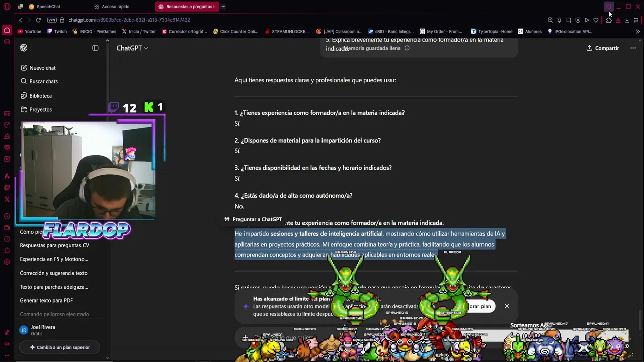
Task: Toggle the VPN badge in address bar
Action: coord(52,20)
